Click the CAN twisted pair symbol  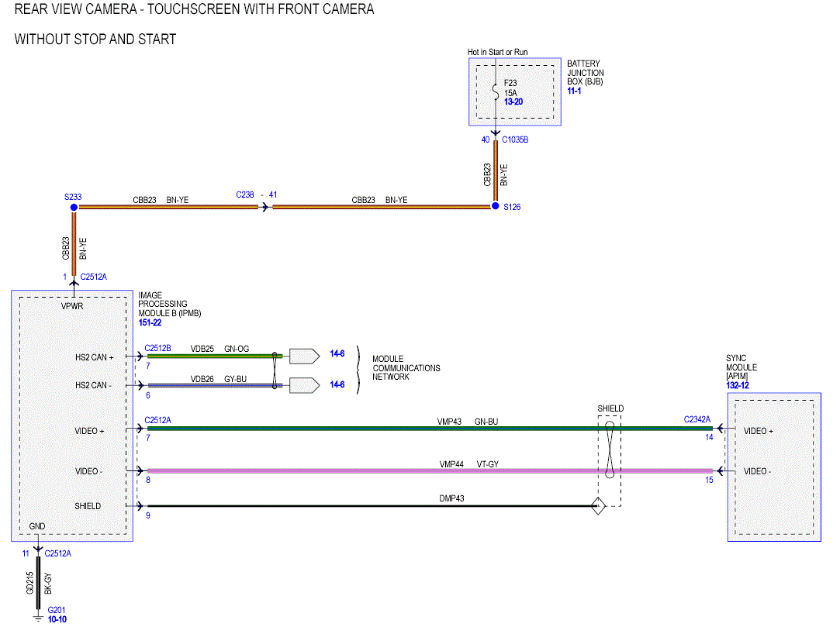(x=275, y=370)
